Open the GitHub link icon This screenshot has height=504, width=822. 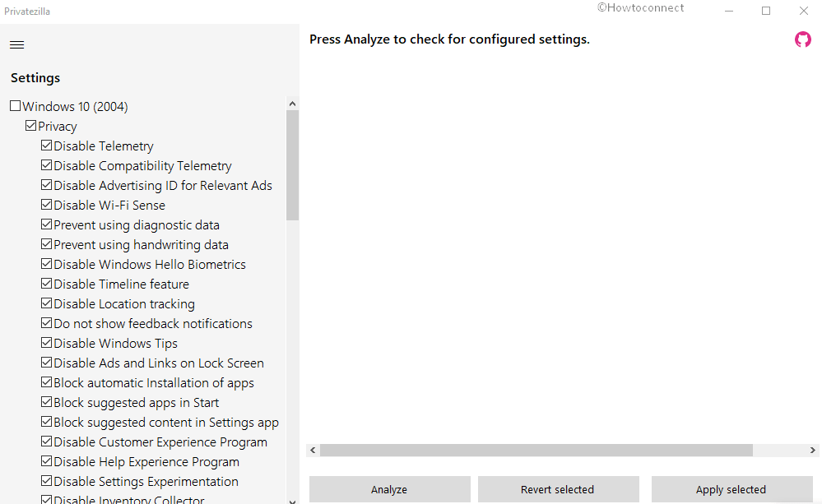tap(802, 39)
